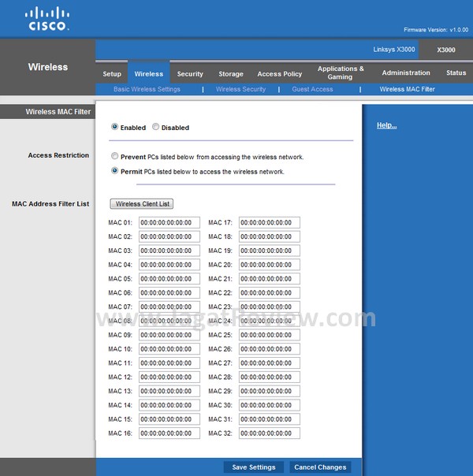This screenshot has height=476, width=473.
Task: Open Basic Wireless Settings sub-tab
Action: point(147,90)
